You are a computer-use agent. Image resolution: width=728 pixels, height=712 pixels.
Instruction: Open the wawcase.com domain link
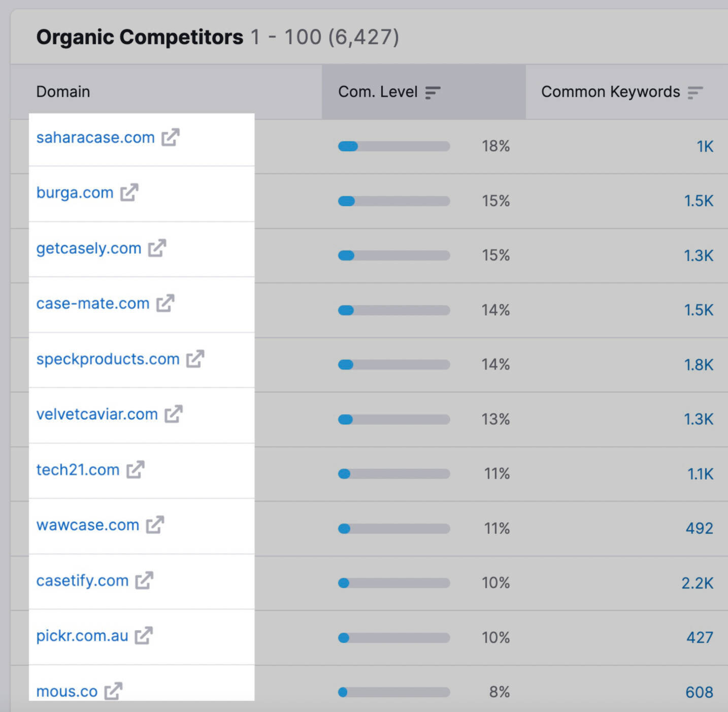click(x=87, y=525)
